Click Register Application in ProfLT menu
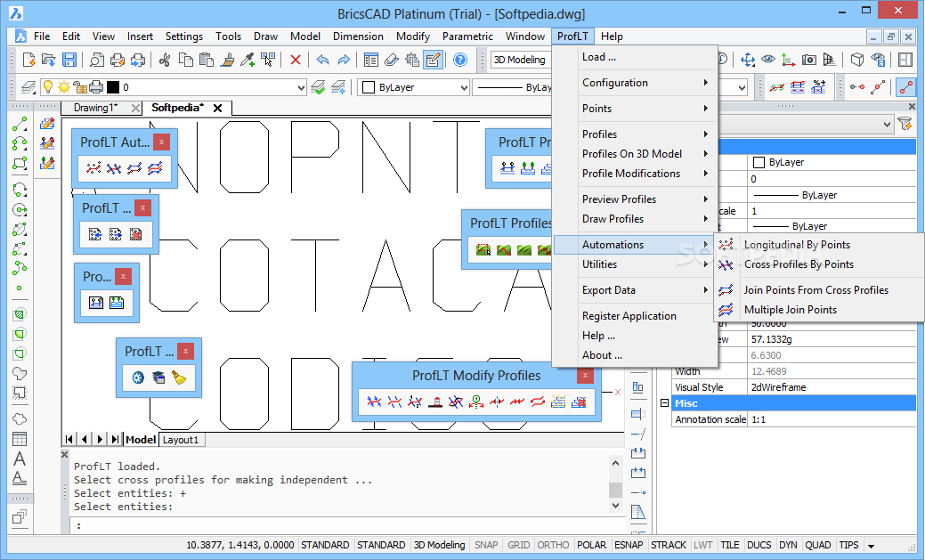 pos(629,316)
